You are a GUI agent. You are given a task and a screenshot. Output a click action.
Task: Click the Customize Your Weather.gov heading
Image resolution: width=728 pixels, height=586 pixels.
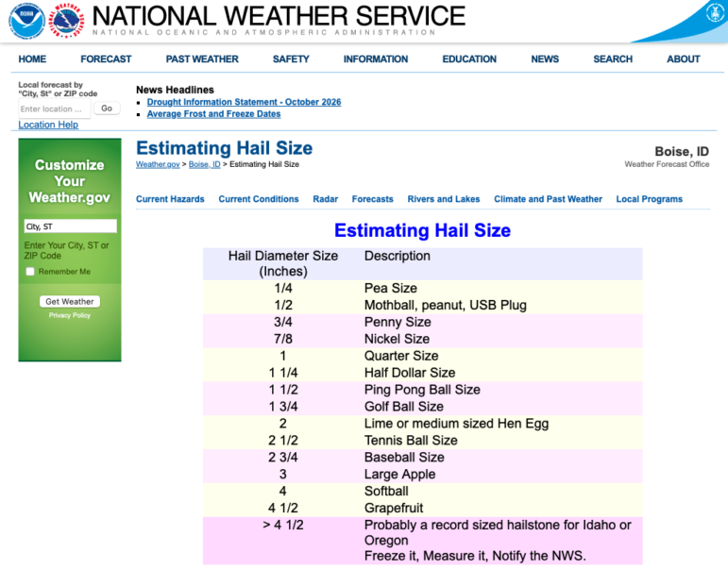coord(70,181)
